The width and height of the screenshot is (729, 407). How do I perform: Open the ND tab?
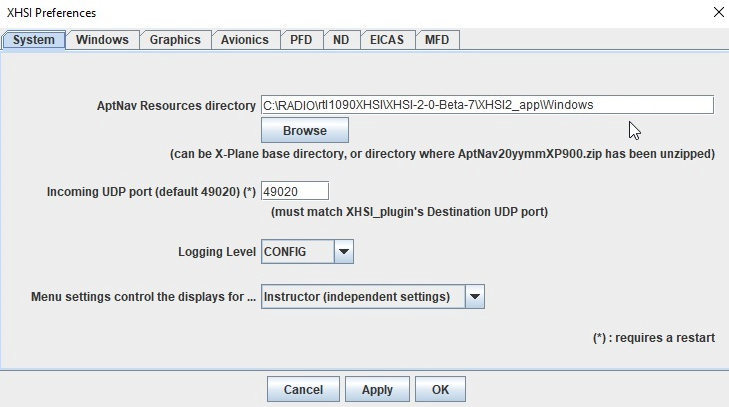341,40
